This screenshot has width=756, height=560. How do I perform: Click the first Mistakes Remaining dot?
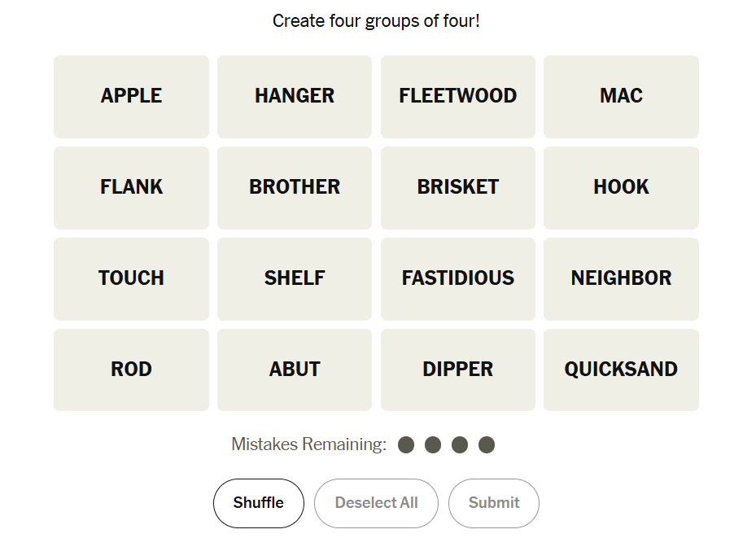406,444
